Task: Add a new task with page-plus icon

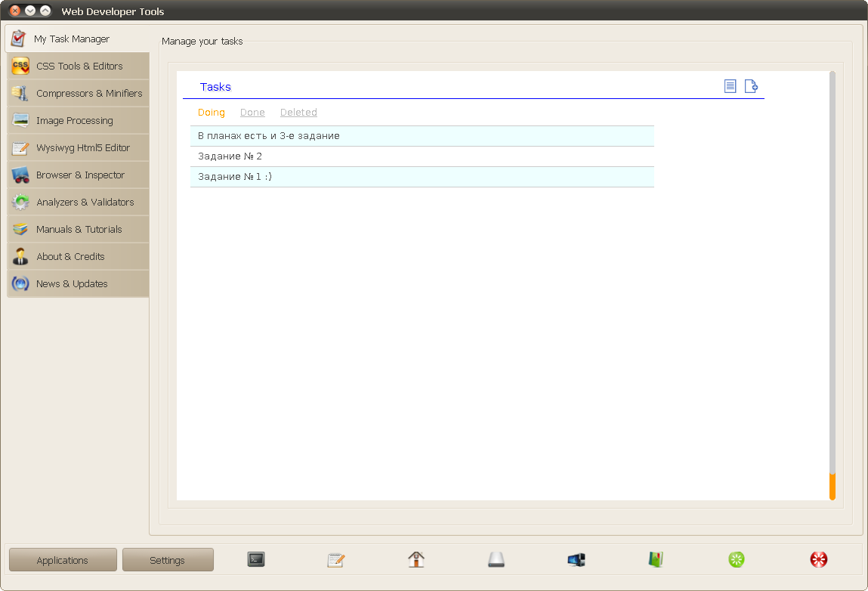Action: click(x=751, y=86)
